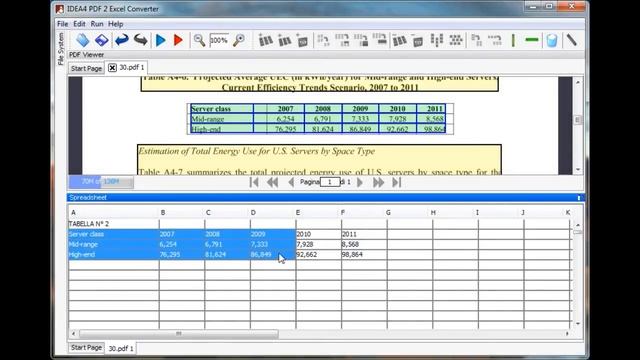Viewport: 640px width, 360px height.
Task: Click the zoom percentage field showing 100%
Action: click(x=219, y=40)
